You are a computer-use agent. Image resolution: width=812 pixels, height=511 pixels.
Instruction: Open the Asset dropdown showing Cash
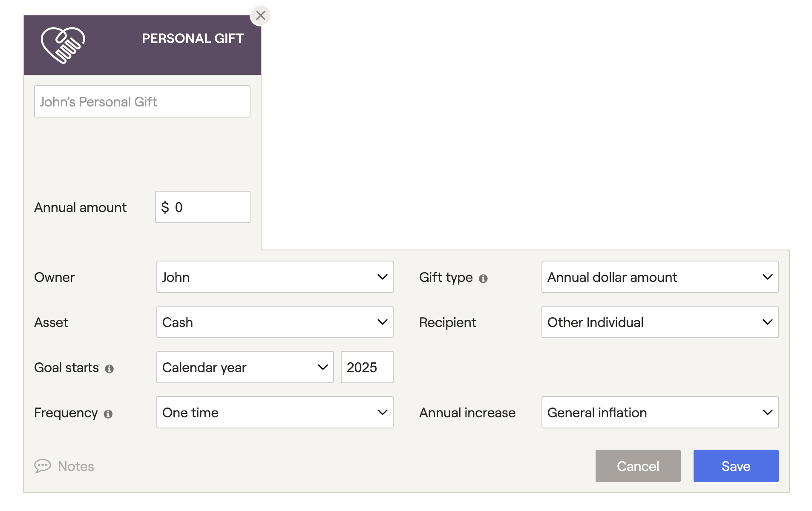[275, 322]
